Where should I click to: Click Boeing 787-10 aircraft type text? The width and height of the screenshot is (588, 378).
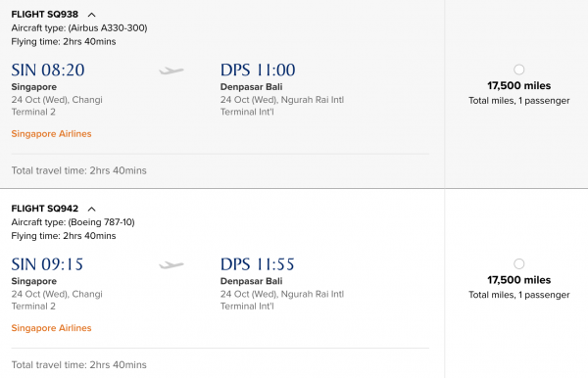pyautogui.click(x=101, y=222)
